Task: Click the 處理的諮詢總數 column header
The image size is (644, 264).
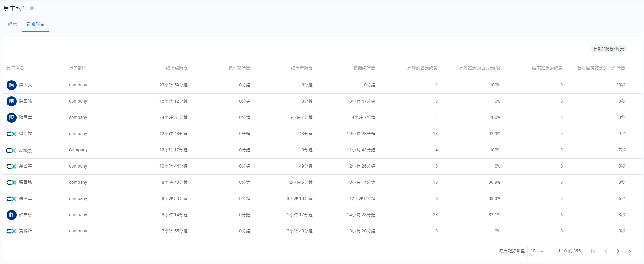Action: point(422,68)
